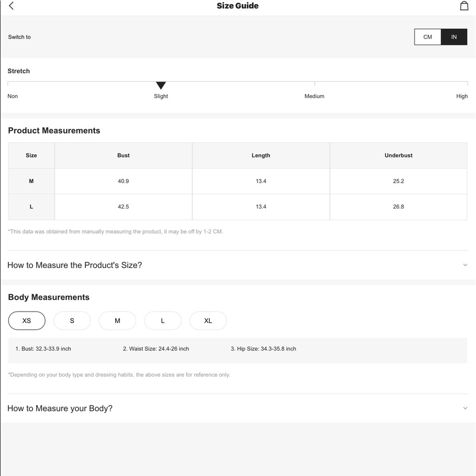The height and width of the screenshot is (476, 476).
Task: Select the M size row label
Action: click(x=31, y=181)
